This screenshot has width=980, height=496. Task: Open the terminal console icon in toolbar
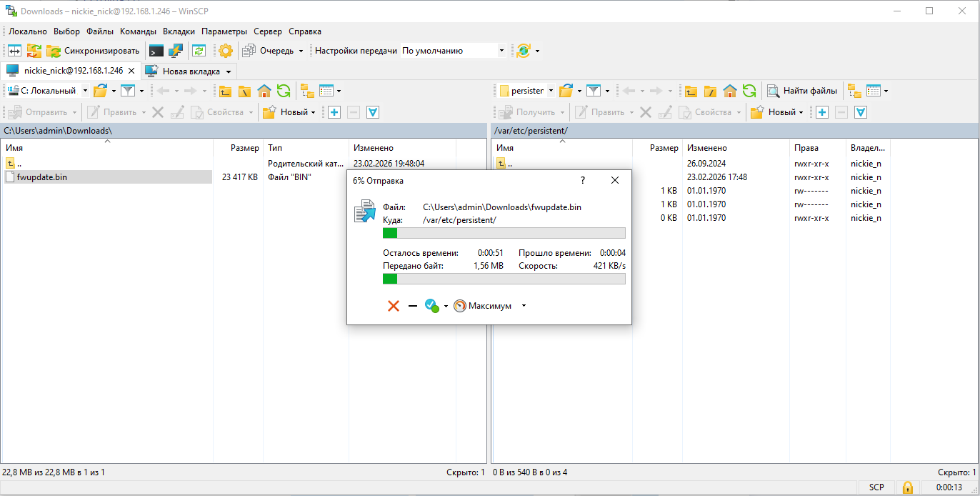click(156, 51)
